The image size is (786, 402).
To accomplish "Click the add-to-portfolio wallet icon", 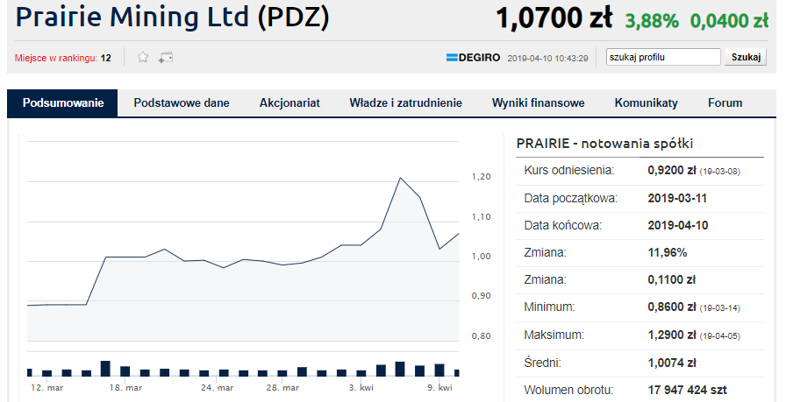I will [x=166, y=58].
